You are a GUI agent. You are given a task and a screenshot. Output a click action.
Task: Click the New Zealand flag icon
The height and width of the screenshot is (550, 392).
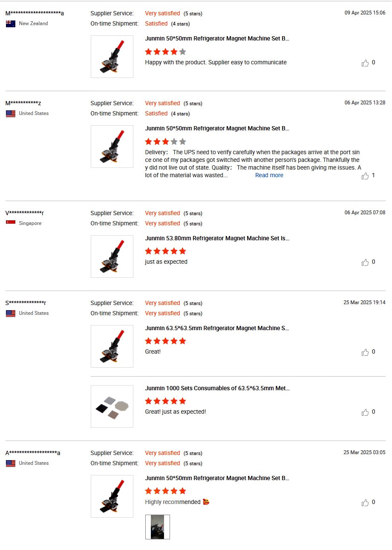click(11, 24)
